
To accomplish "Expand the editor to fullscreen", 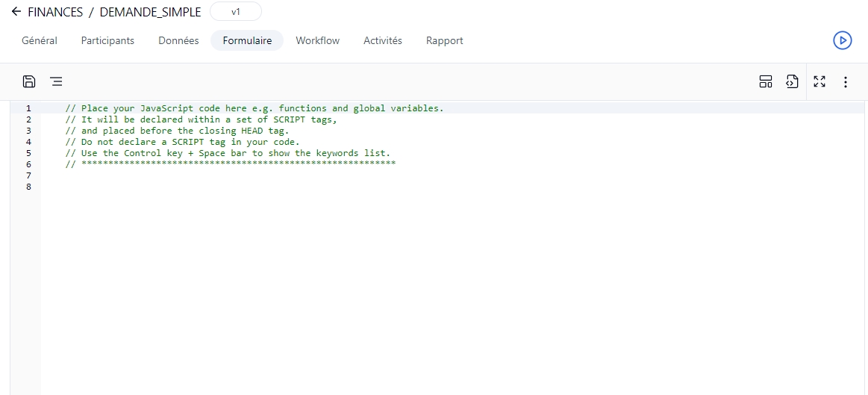I will (x=819, y=82).
